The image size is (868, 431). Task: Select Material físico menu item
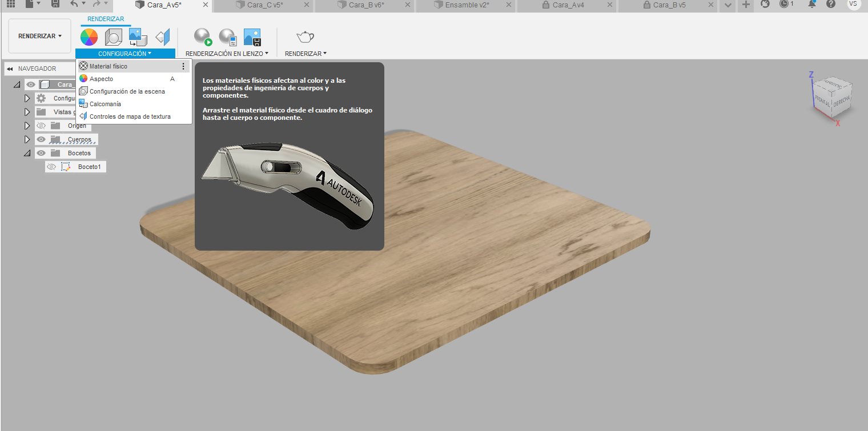pos(134,66)
